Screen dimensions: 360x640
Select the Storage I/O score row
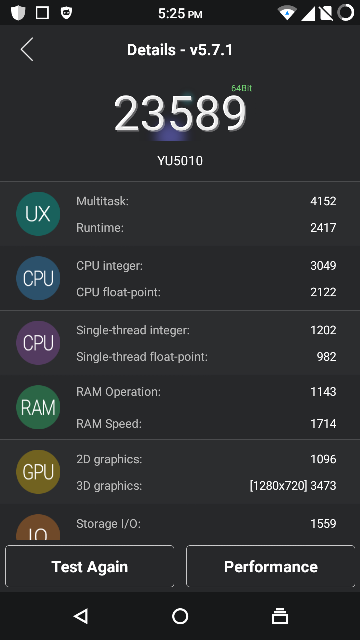[206, 524]
